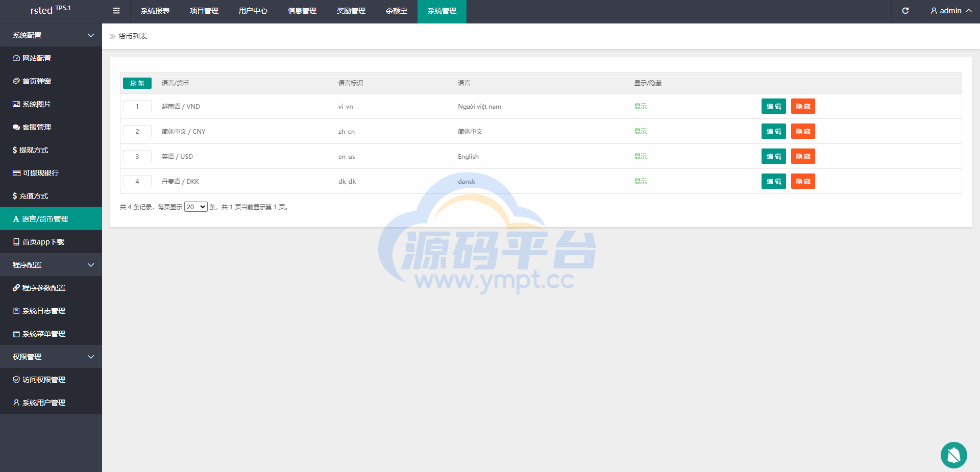
Task: Edit the 简体中文 / CNY row
Action: (x=774, y=131)
